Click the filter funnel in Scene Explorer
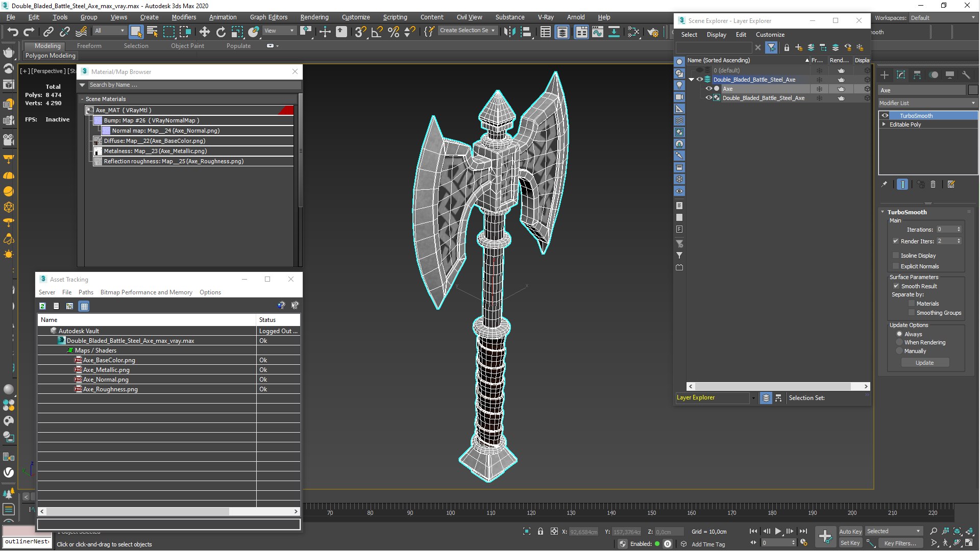The image size is (980, 551). [771, 47]
